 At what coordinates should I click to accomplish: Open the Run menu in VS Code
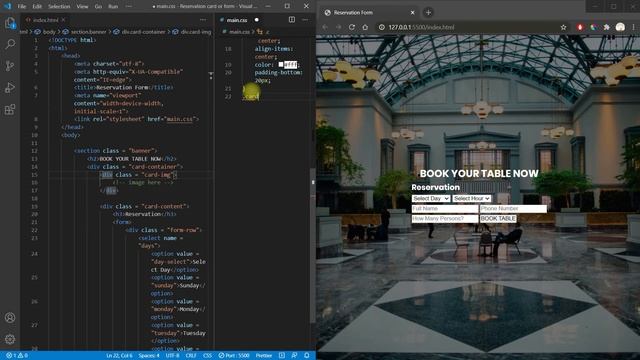pos(113,7)
